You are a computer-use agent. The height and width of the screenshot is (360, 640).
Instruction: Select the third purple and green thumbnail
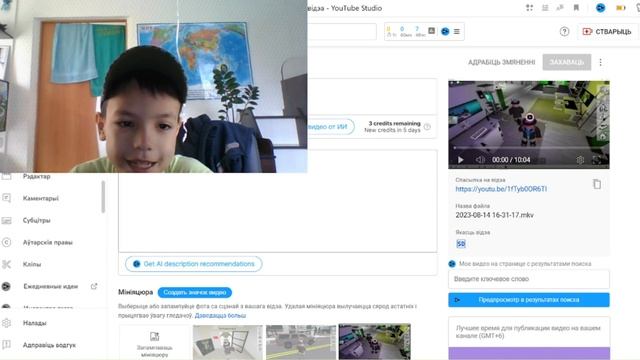coord(374,342)
